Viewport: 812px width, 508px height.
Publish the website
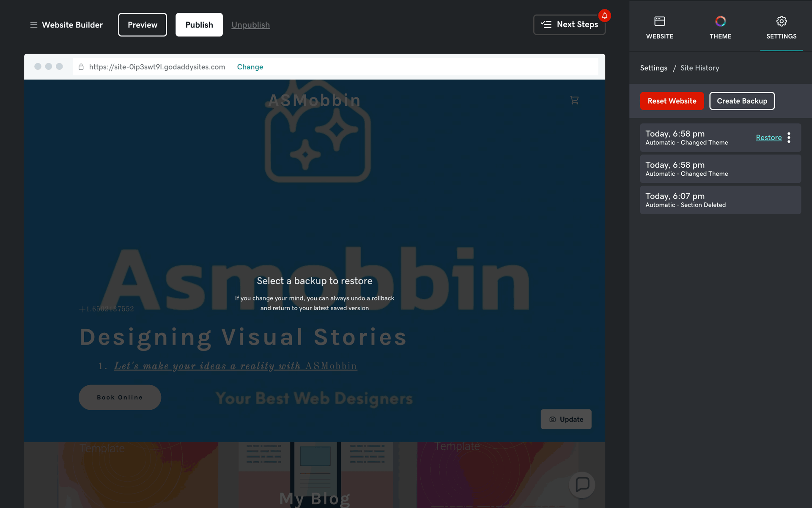(199, 25)
